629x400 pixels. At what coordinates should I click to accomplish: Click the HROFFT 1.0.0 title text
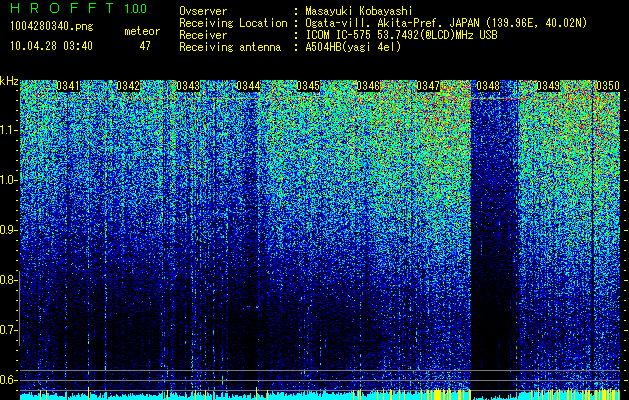78,8
